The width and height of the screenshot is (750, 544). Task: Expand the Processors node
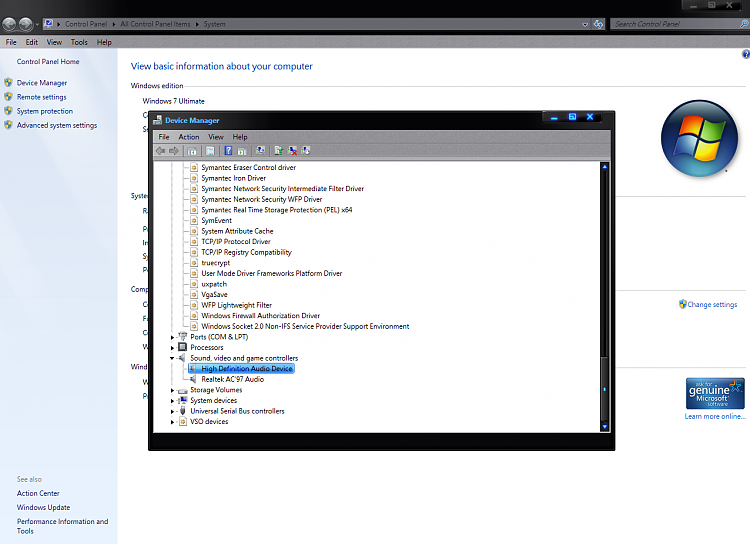point(172,347)
